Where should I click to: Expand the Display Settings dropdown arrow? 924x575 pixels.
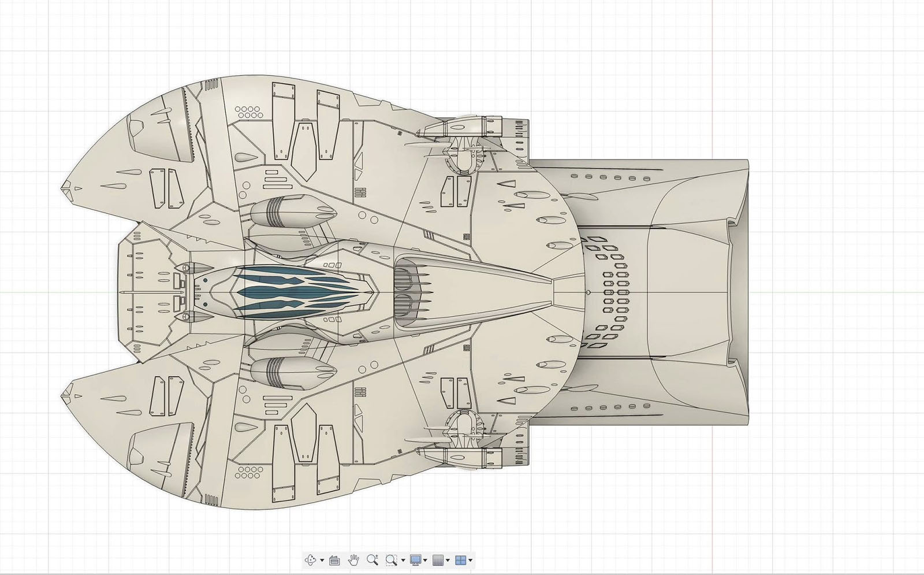point(426,560)
